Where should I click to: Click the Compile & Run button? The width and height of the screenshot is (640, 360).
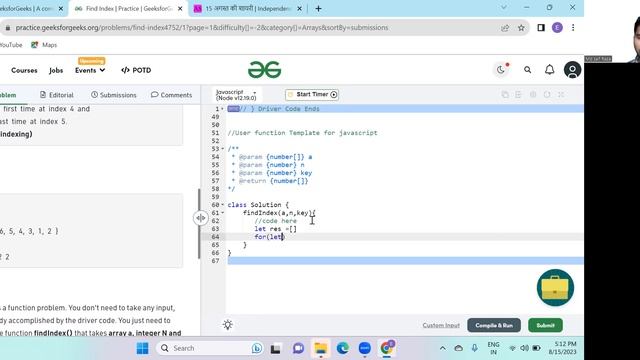(x=494, y=325)
